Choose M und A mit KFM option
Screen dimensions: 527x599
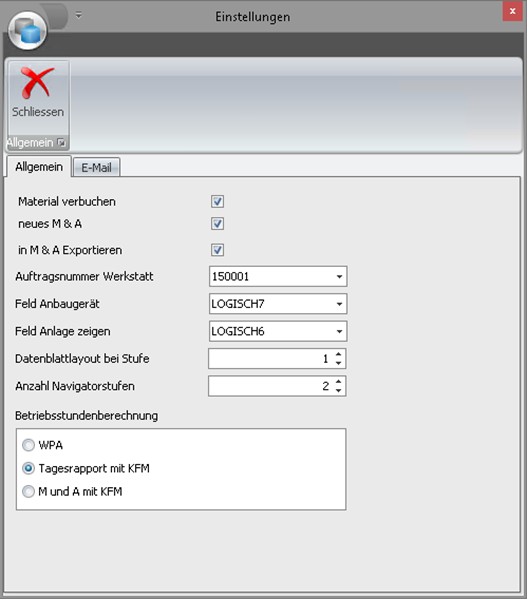pos(28,491)
